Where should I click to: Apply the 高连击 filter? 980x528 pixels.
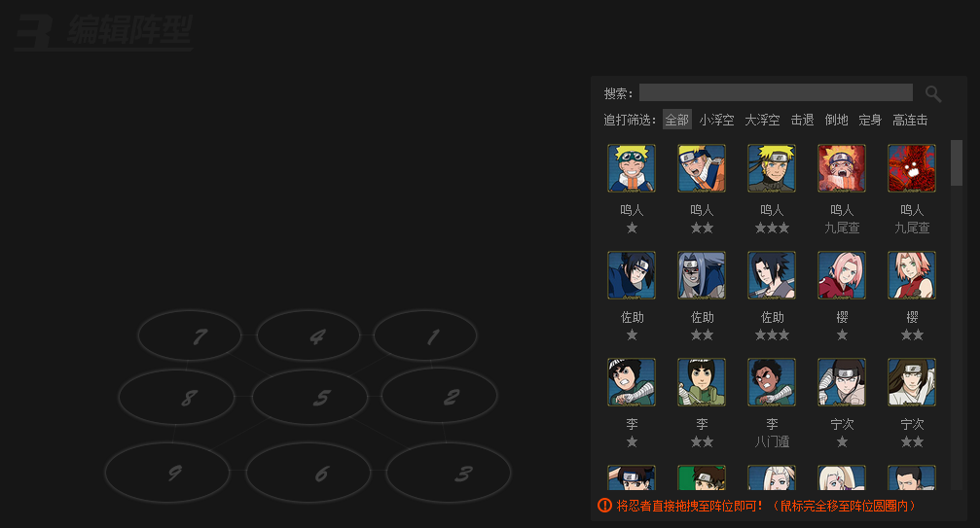(x=910, y=120)
